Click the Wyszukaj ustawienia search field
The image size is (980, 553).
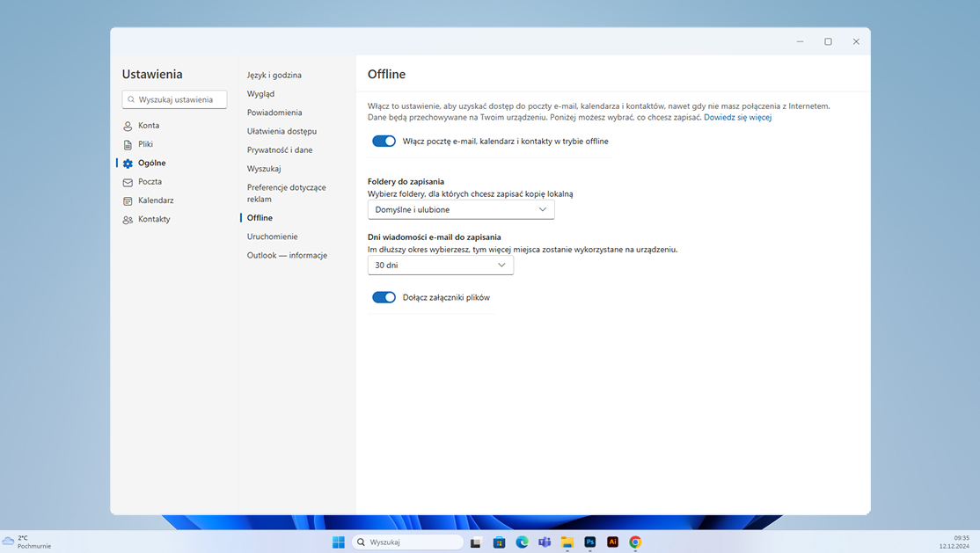click(174, 99)
